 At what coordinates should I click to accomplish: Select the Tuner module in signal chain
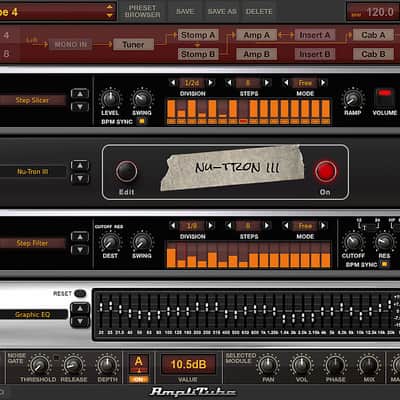(133, 44)
